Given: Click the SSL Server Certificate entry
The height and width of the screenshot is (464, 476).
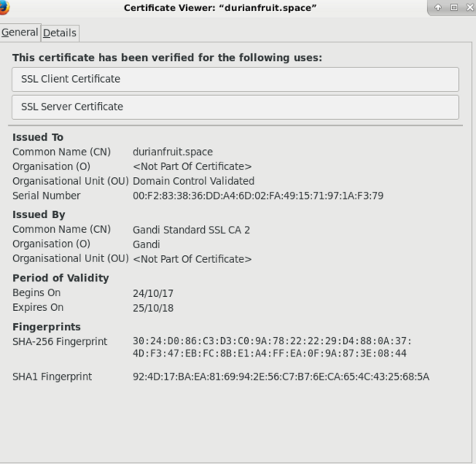Looking at the screenshot, I should (235, 107).
